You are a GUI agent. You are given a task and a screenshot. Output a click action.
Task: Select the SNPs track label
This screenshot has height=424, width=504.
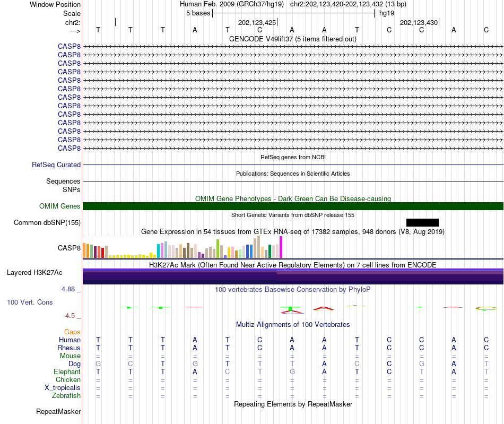click(x=72, y=189)
